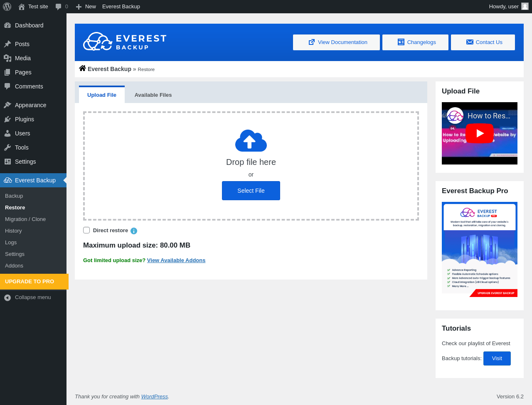Viewport: 532px width, 405px height.
Task: Open the user avatar in admin bar
Action: 525,6
